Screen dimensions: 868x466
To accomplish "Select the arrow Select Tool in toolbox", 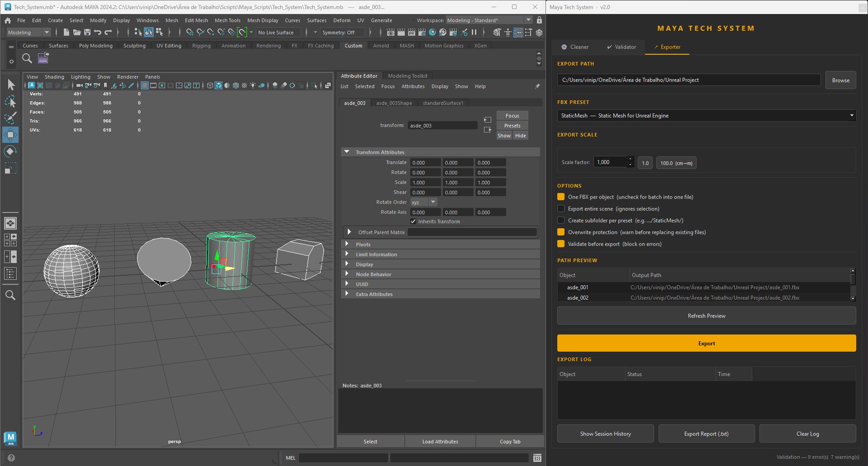I will (10, 85).
